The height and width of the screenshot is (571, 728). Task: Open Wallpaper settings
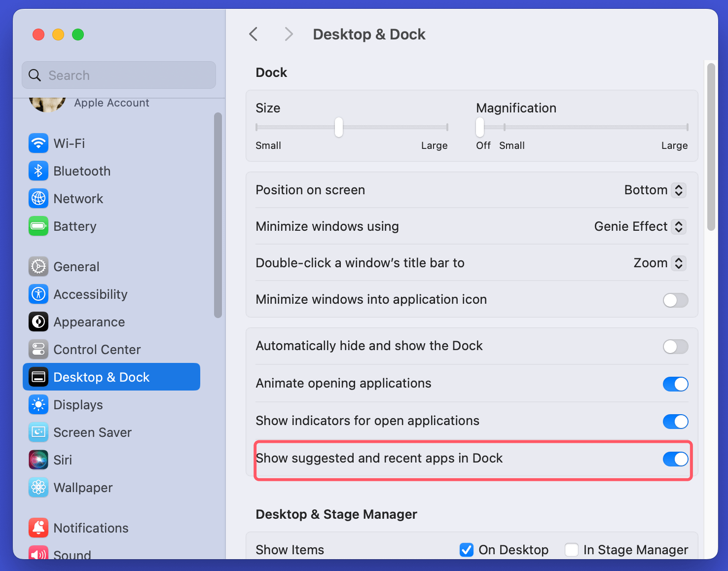(x=83, y=487)
